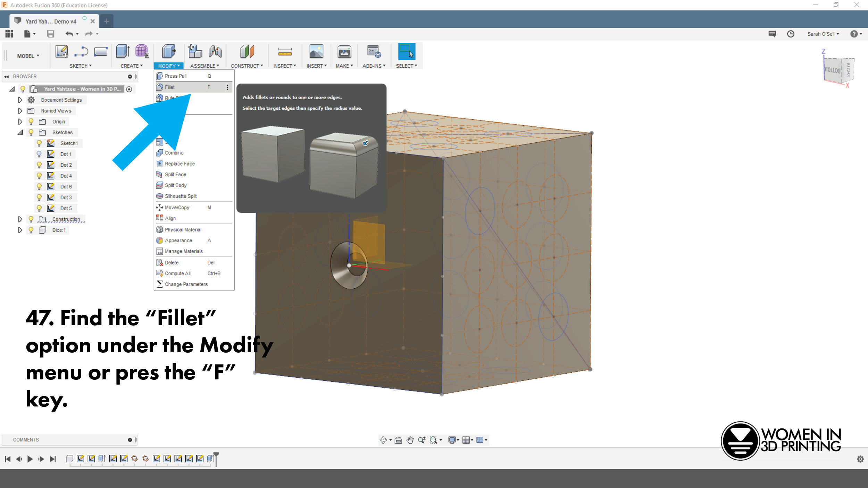
Task: Click the Joint icon under Assemble
Action: tap(215, 51)
